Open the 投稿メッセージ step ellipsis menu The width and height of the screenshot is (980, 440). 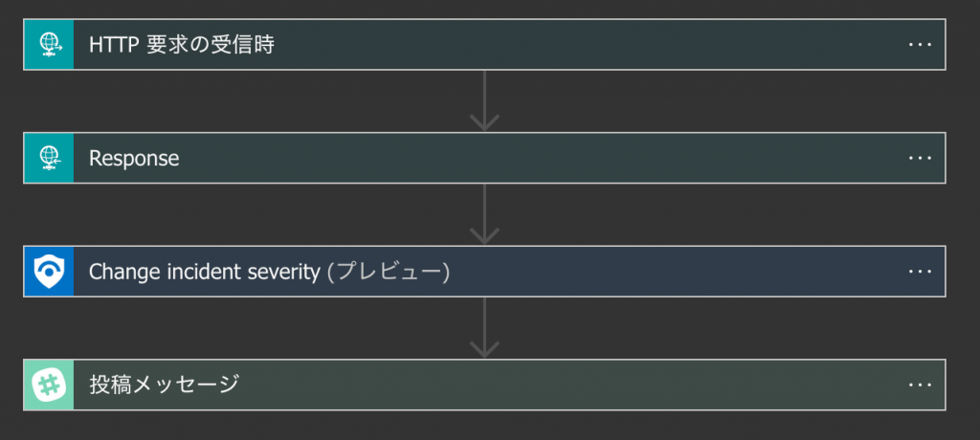(x=920, y=385)
